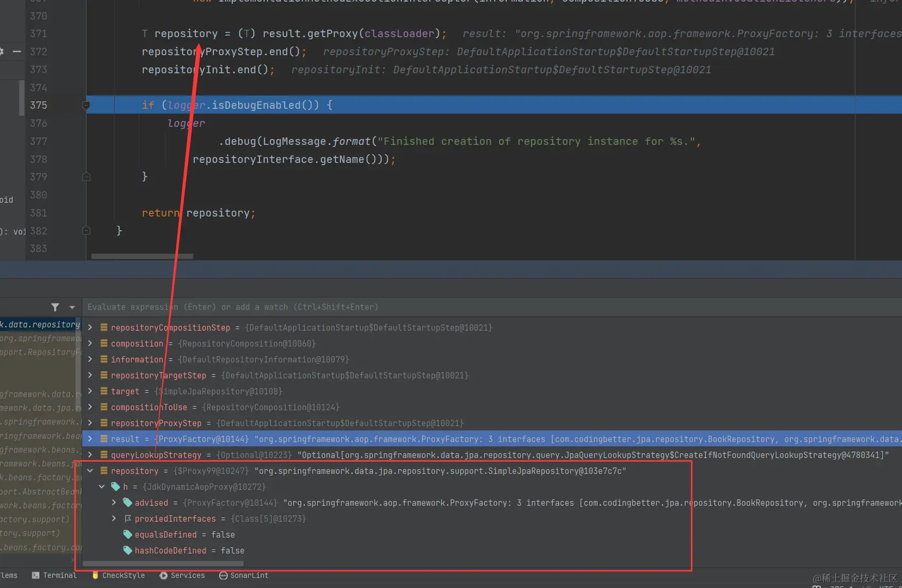The image size is (902, 588).
Task: Open the dropdown arrow next to the filter icon
Action: 72,307
